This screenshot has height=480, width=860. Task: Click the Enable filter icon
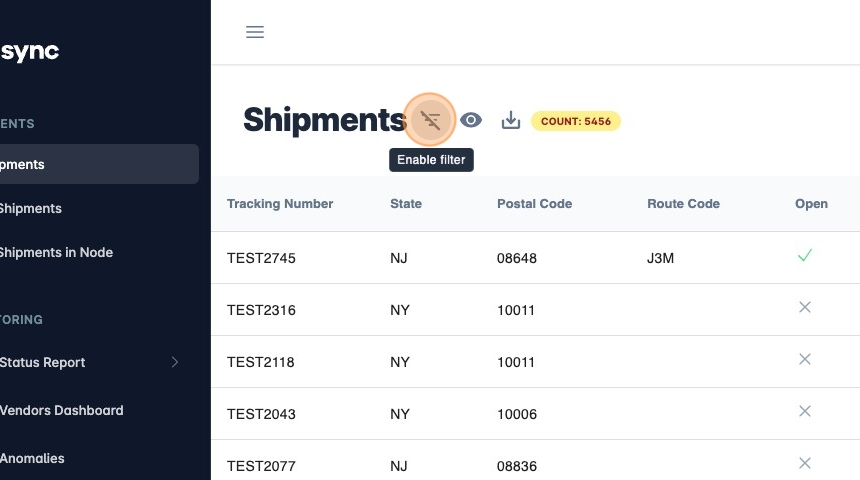click(431, 121)
